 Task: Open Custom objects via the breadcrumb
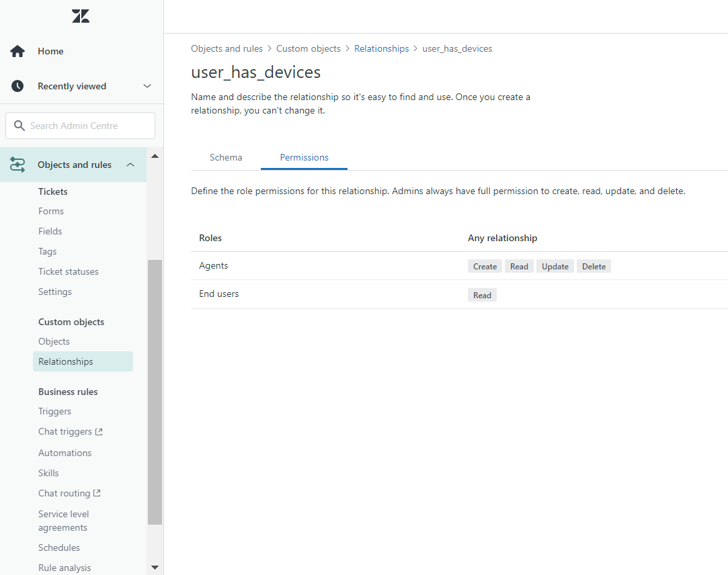click(x=309, y=48)
